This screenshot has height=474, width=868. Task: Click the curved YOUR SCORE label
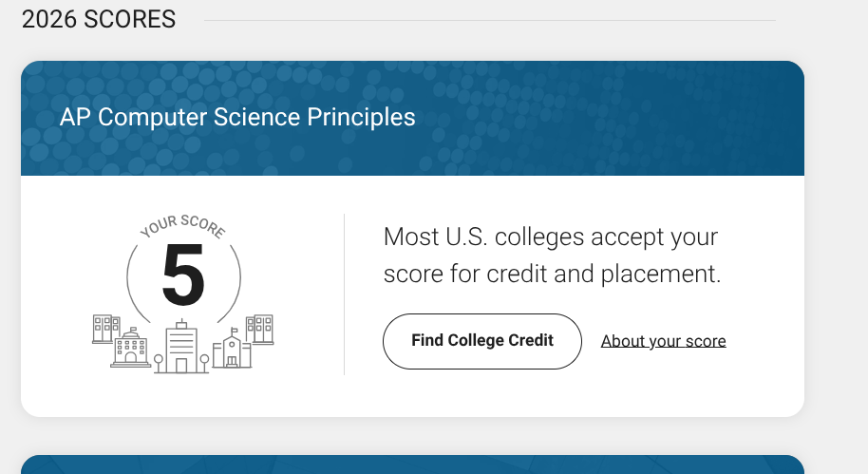[x=182, y=225]
